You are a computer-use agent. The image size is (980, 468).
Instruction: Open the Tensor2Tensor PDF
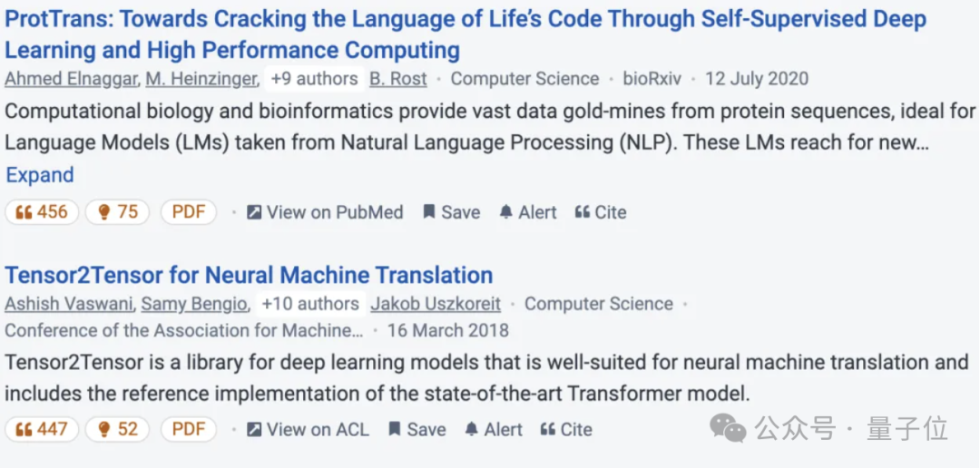coord(189,429)
